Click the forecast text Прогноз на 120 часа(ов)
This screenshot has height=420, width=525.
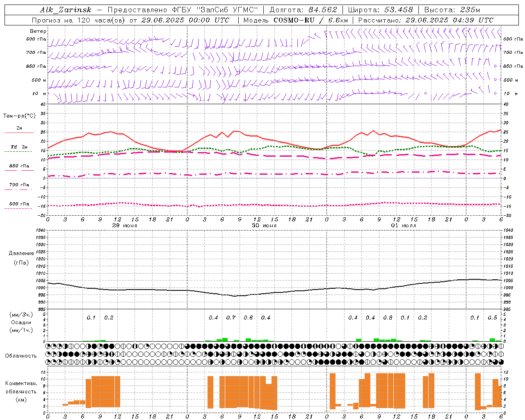point(79,20)
